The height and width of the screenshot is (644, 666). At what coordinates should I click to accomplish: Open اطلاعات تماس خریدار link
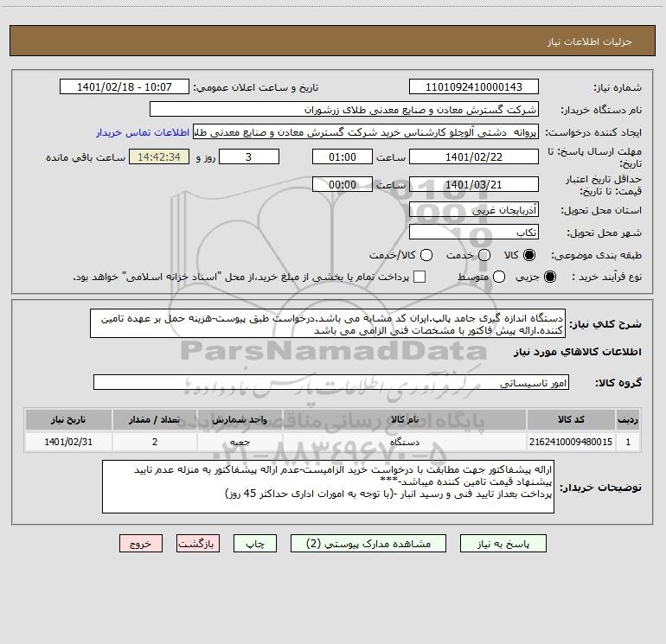pos(143,132)
